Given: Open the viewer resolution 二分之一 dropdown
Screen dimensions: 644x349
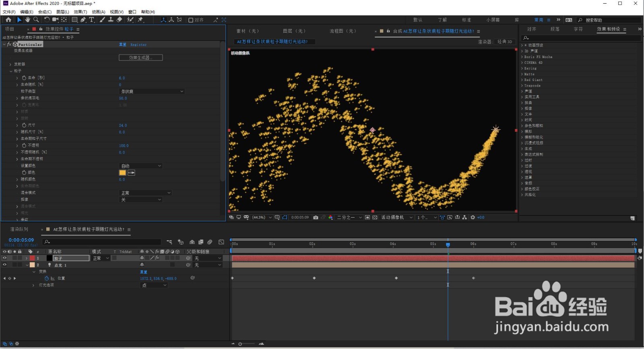Looking at the screenshot, I should coord(349,217).
